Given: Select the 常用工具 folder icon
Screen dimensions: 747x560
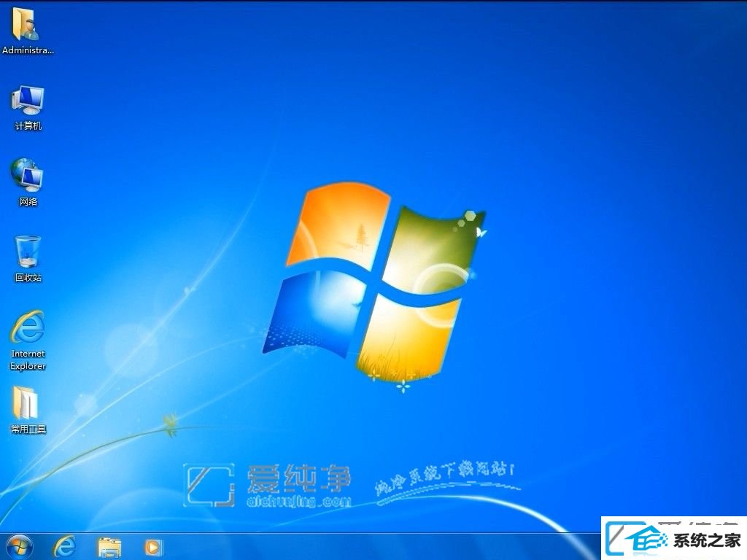Looking at the screenshot, I should pyautogui.click(x=26, y=402).
